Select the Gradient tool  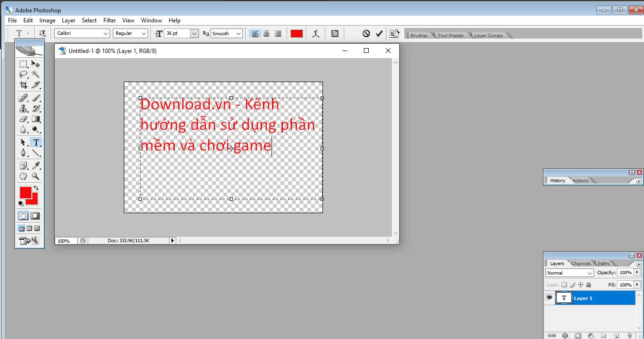tap(36, 119)
